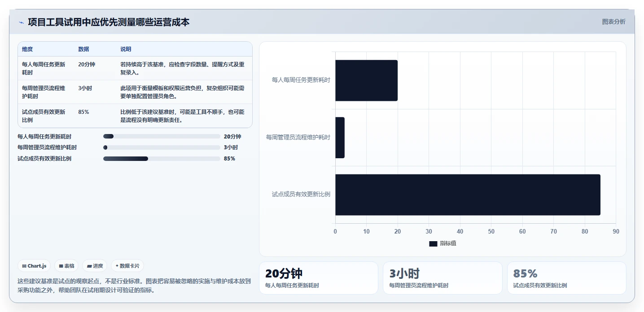644x312 pixels.
Task: Click the axis tick value 90
Action: (616, 231)
